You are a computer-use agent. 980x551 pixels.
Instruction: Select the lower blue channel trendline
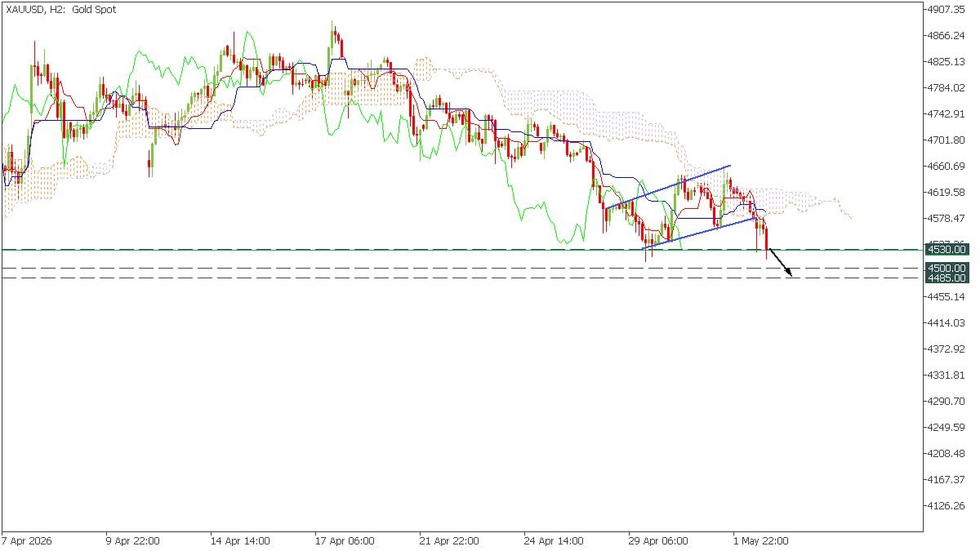[699, 233]
